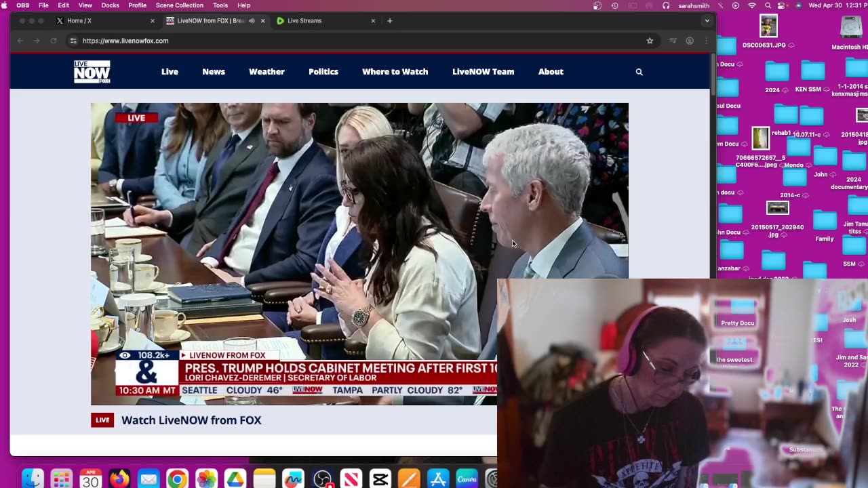Open Launchpad from the Dock
This screenshot has width=868, height=488.
point(62,479)
